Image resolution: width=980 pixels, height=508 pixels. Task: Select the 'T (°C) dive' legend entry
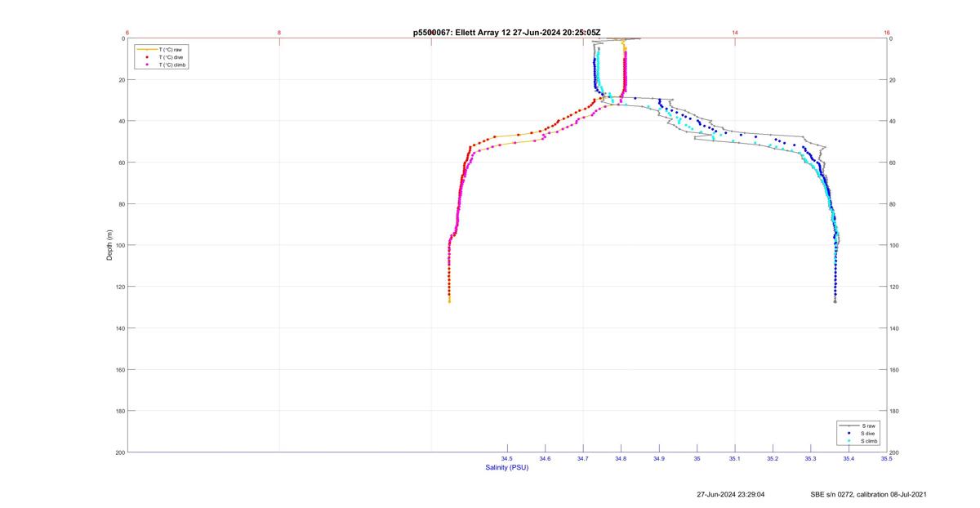click(x=162, y=57)
